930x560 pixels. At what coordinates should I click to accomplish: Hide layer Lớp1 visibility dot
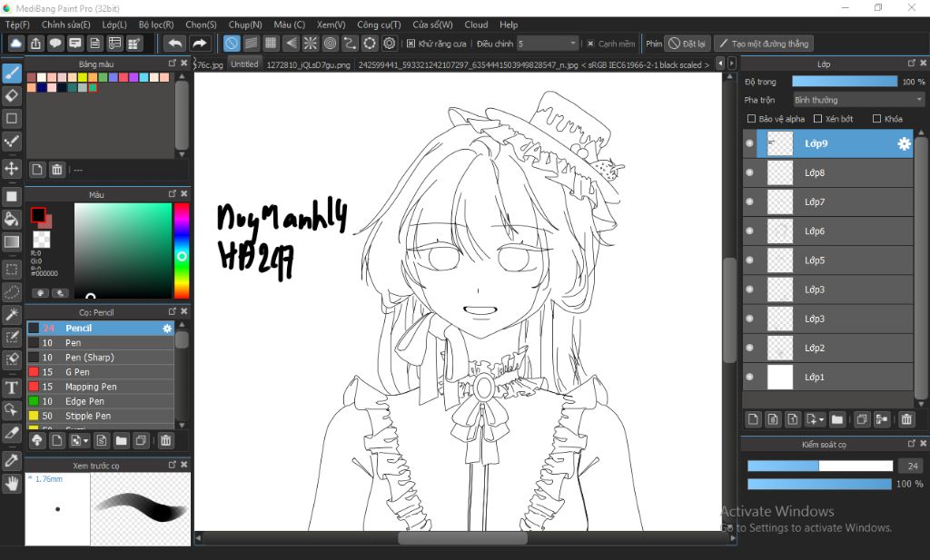[x=749, y=377]
